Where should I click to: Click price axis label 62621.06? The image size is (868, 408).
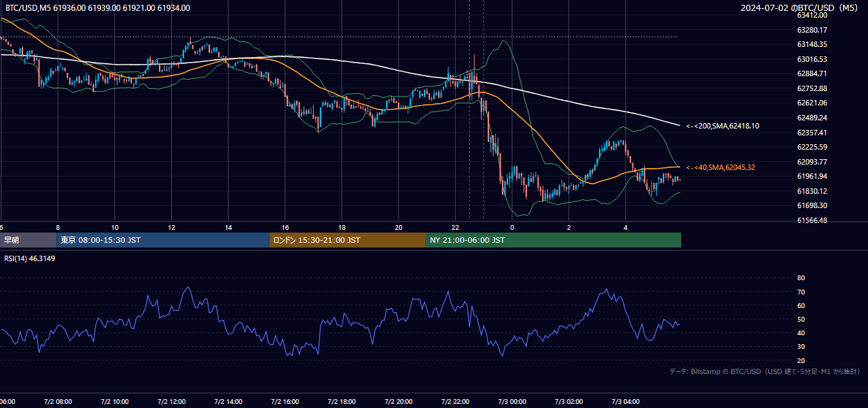tap(812, 103)
